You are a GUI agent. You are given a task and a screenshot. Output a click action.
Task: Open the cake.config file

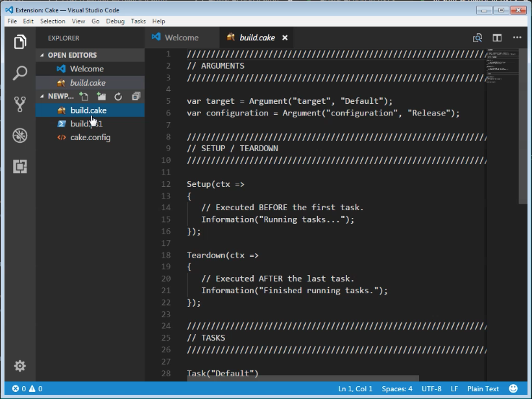pyautogui.click(x=90, y=138)
